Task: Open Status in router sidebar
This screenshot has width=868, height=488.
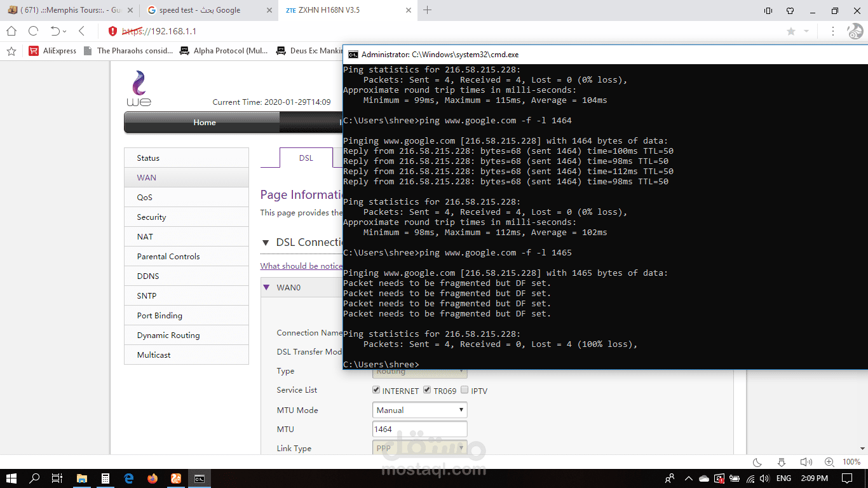Action: tap(186, 158)
